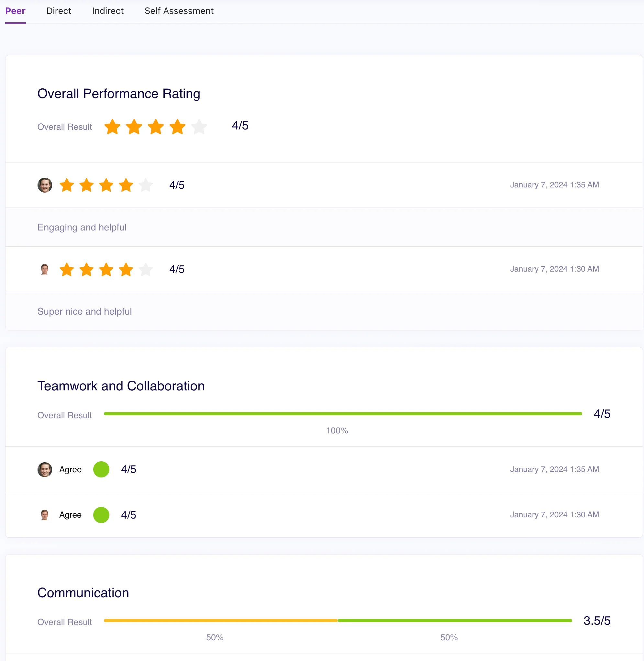The height and width of the screenshot is (661, 644).
Task: Click the green dot icon for first Teamwork response
Action: (x=101, y=469)
